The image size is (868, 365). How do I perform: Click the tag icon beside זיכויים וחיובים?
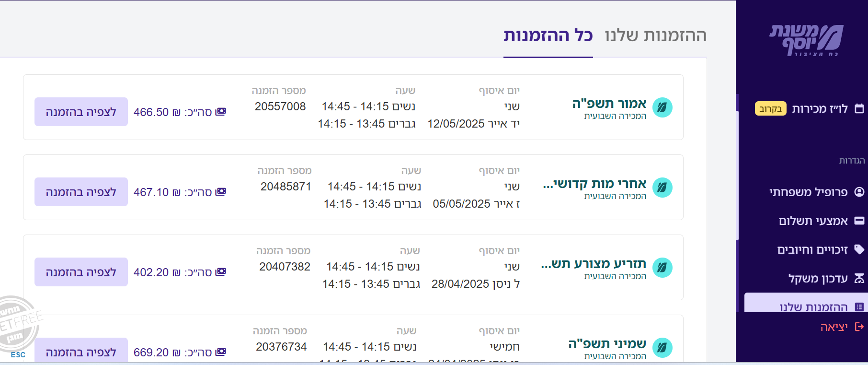(x=859, y=249)
